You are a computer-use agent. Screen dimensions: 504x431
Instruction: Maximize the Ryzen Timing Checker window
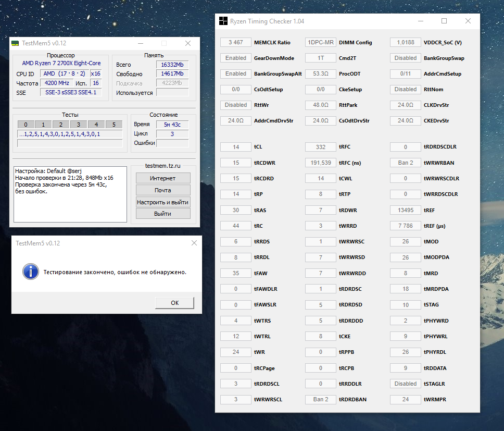(x=444, y=21)
